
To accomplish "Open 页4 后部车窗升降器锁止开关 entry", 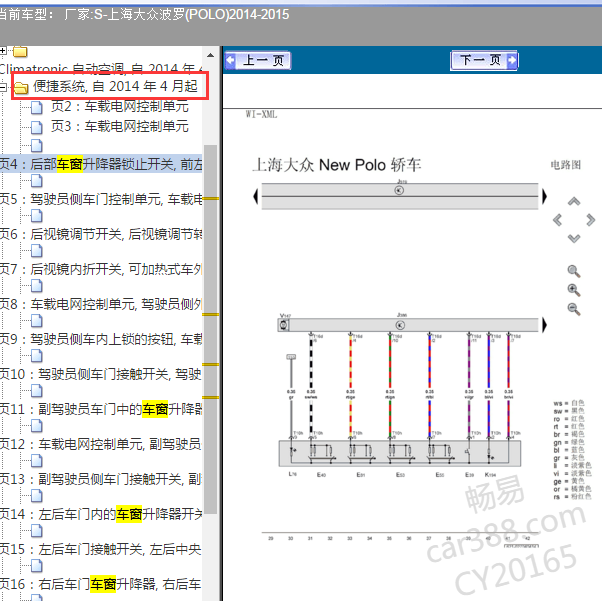I will coord(101,164).
